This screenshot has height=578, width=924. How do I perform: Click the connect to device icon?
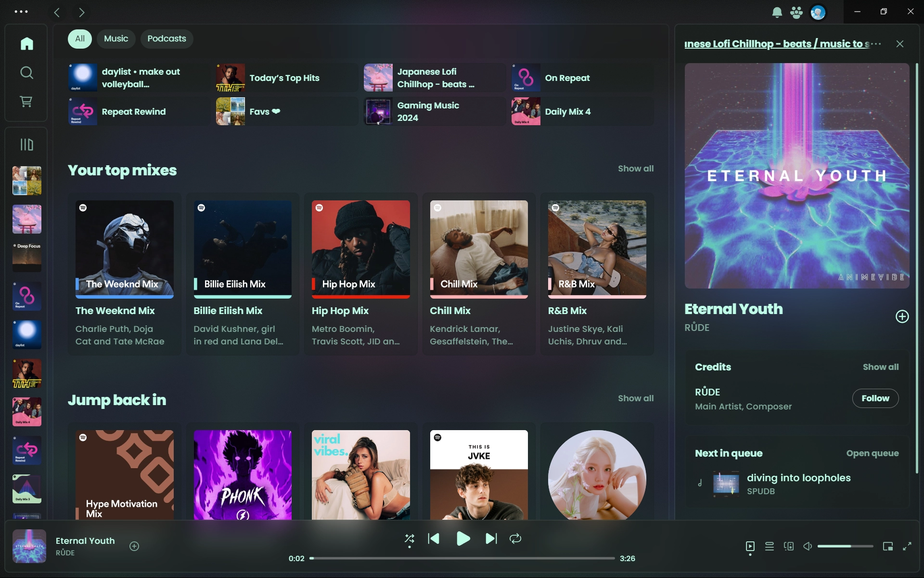click(788, 546)
